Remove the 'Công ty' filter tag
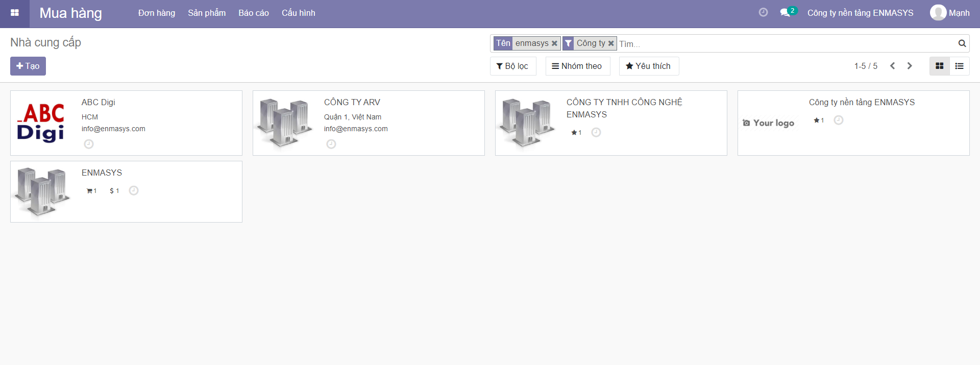This screenshot has width=980, height=365. point(611,43)
